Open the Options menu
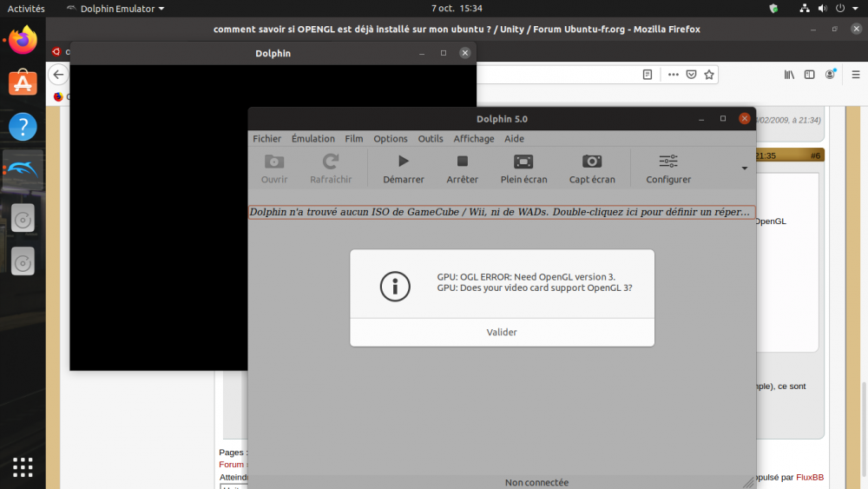868x489 pixels. pos(391,138)
